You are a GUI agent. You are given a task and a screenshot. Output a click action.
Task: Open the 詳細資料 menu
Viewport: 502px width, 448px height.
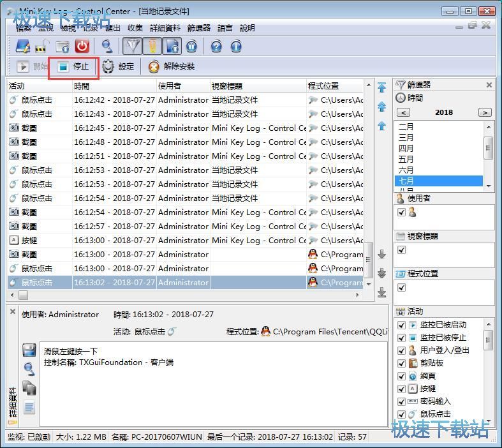[165, 28]
